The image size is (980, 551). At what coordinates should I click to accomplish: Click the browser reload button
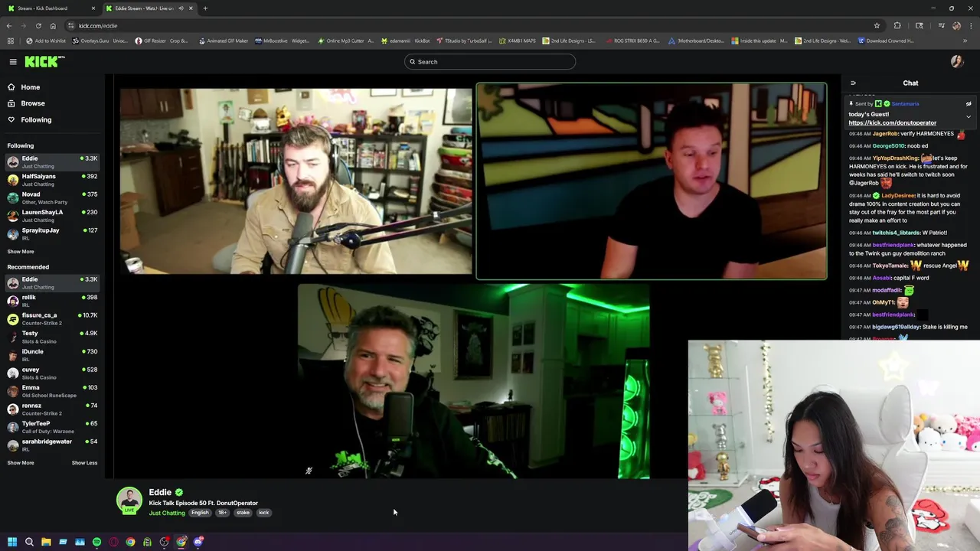[40, 25]
